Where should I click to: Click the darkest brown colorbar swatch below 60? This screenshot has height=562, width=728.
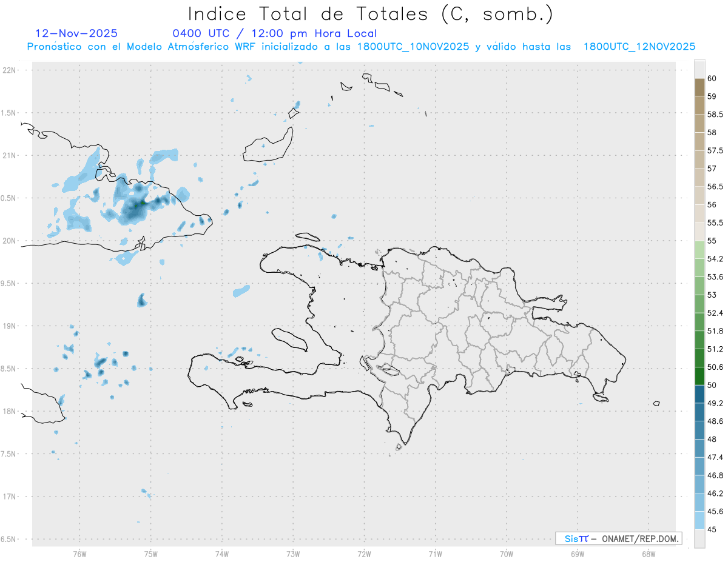[699, 87]
